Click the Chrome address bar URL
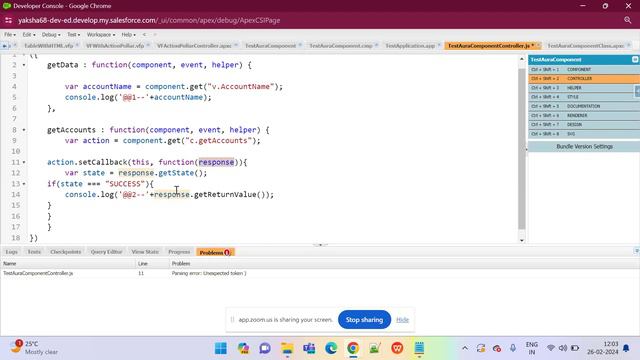 click(x=149, y=20)
